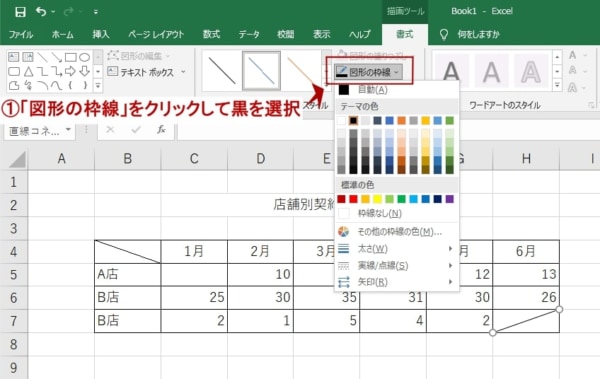
Task: Expand the WordArt styles gallery
Action: (x=557, y=85)
